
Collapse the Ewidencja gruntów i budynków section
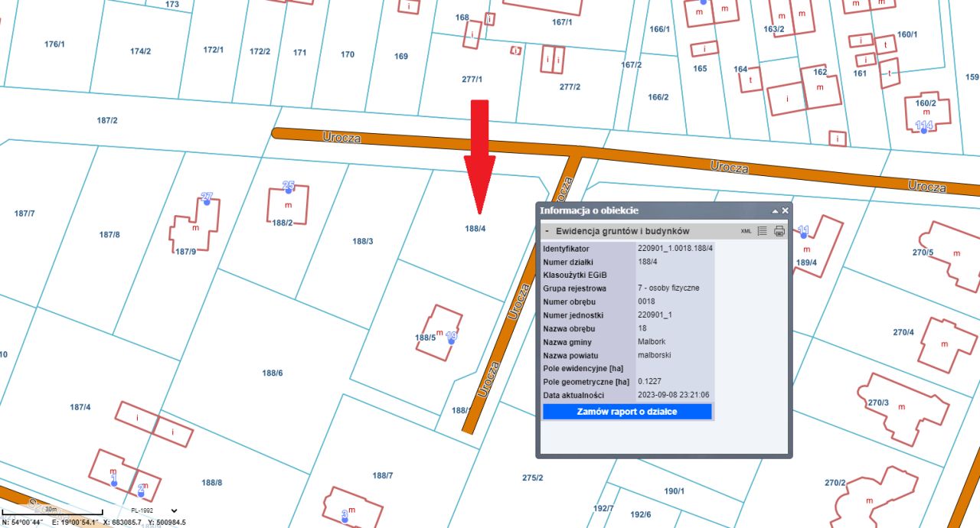pyautogui.click(x=547, y=231)
